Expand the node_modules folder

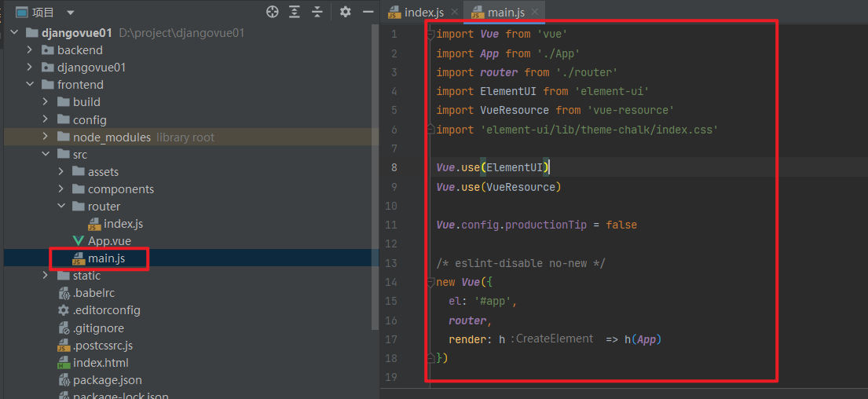pyautogui.click(x=46, y=137)
